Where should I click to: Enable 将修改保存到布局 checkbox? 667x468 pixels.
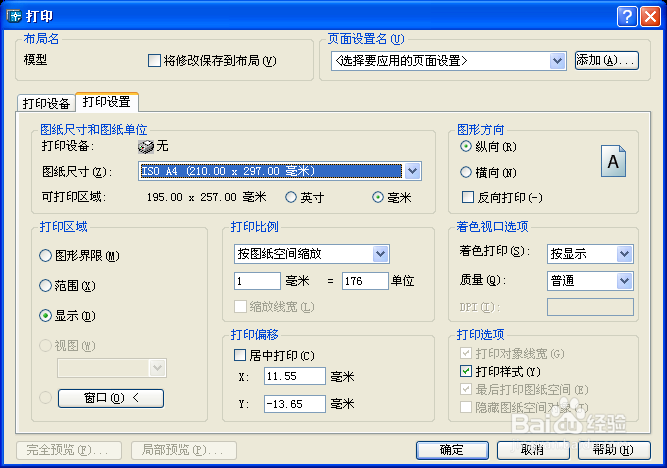154,60
